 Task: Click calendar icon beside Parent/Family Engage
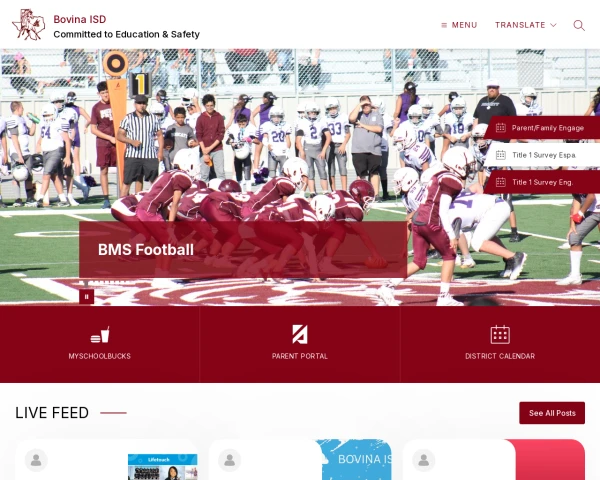pos(501,128)
